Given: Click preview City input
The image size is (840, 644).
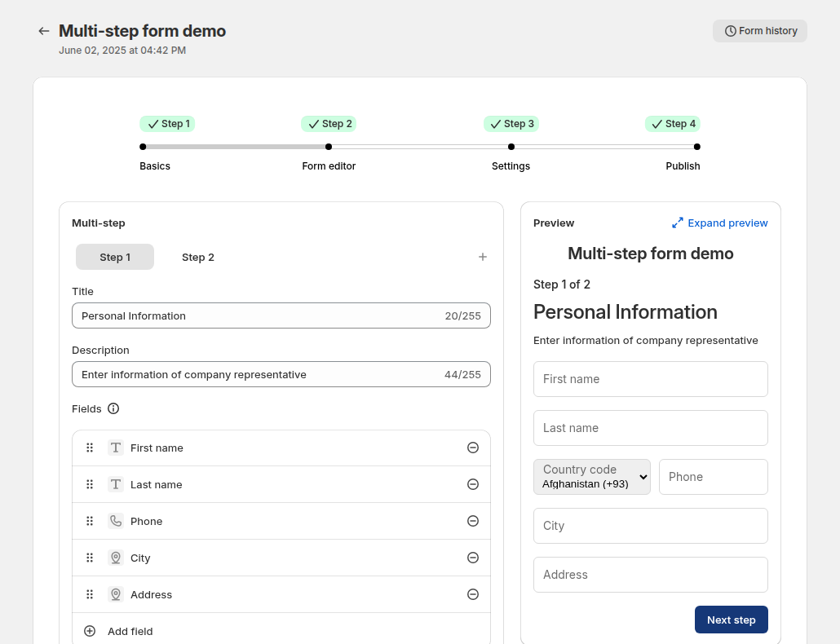Looking at the screenshot, I should (650, 526).
